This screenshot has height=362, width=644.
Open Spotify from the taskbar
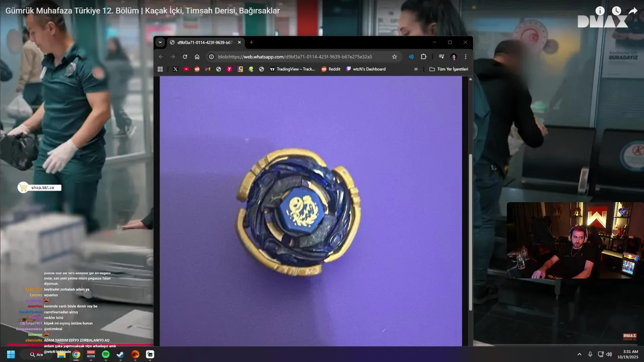click(106, 354)
